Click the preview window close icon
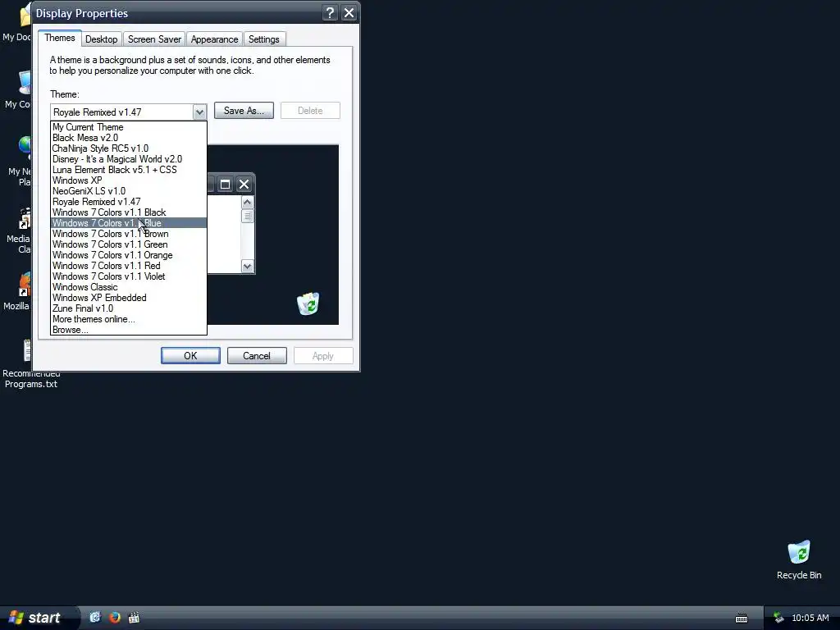This screenshot has width=840, height=630. pyautogui.click(x=244, y=185)
